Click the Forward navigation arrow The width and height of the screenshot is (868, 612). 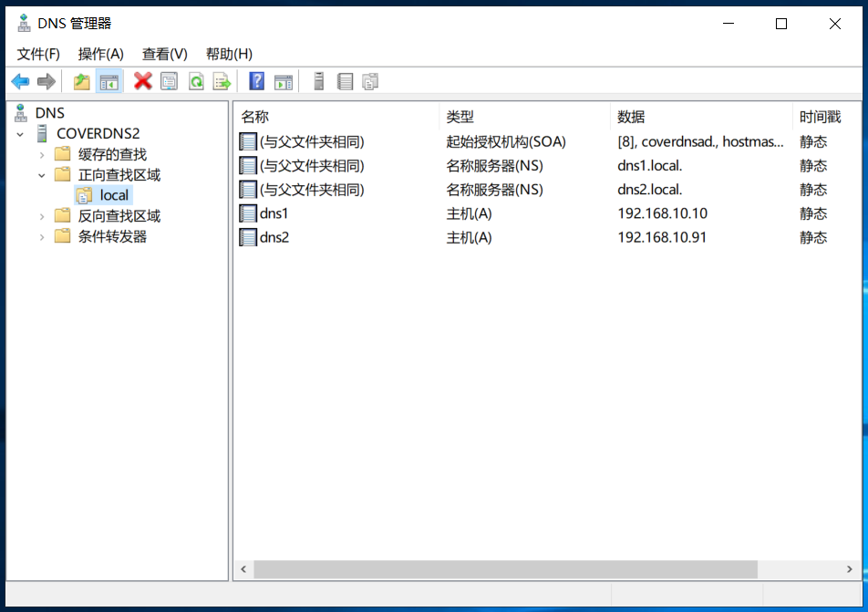tap(46, 81)
